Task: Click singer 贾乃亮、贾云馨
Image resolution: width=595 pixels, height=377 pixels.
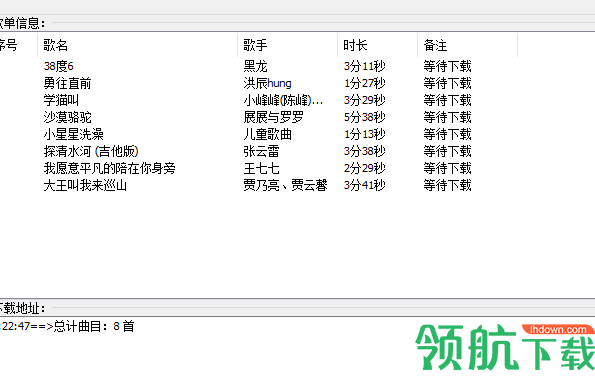Action: point(285,185)
